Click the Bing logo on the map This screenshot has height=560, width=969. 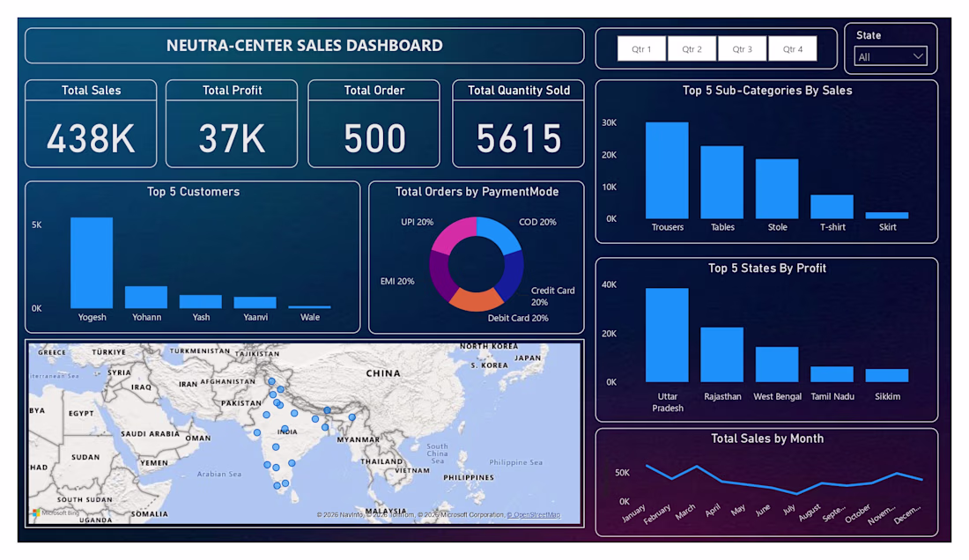(55, 512)
